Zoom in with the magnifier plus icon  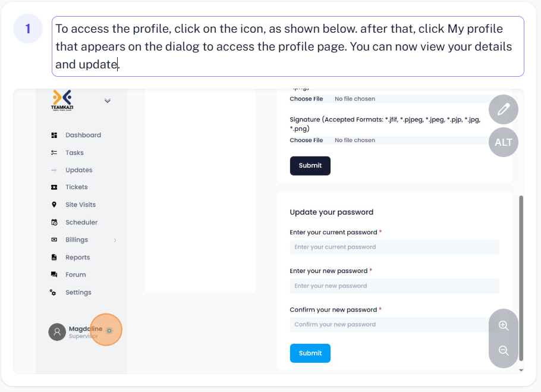coord(504,325)
